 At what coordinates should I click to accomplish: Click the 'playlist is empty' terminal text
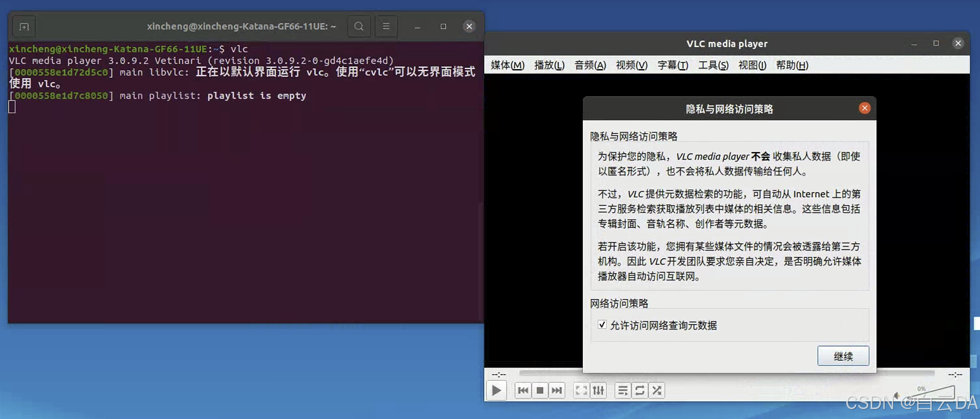tap(256, 95)
